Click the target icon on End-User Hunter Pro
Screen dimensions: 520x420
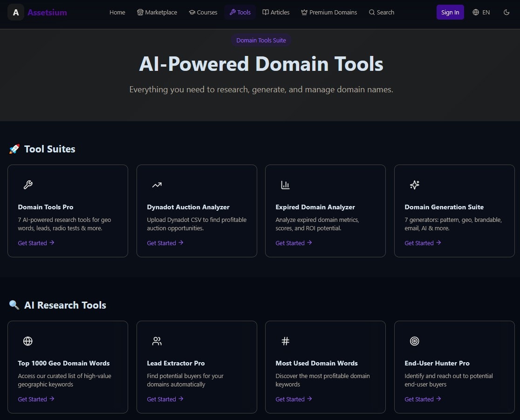pos(415,341)
